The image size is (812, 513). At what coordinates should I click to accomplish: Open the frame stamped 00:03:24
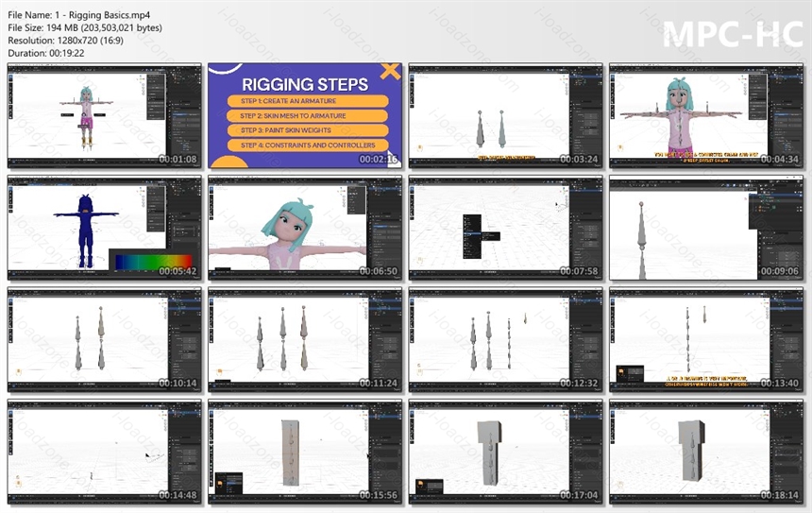[x=505, y=116]
